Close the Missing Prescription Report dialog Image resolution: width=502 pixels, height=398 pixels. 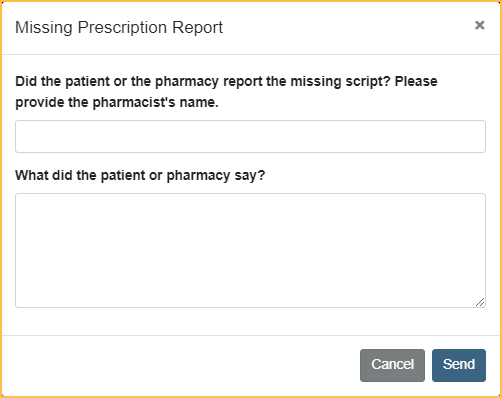coord(479,25)
